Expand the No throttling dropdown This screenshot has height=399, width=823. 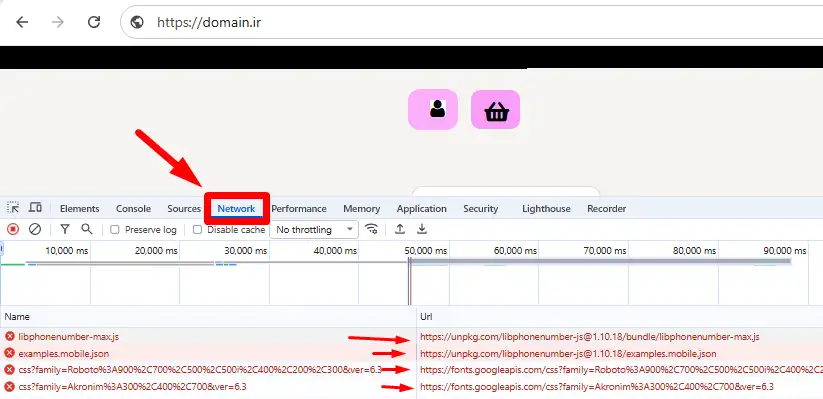pyautogui.click(x=314, y=229)
